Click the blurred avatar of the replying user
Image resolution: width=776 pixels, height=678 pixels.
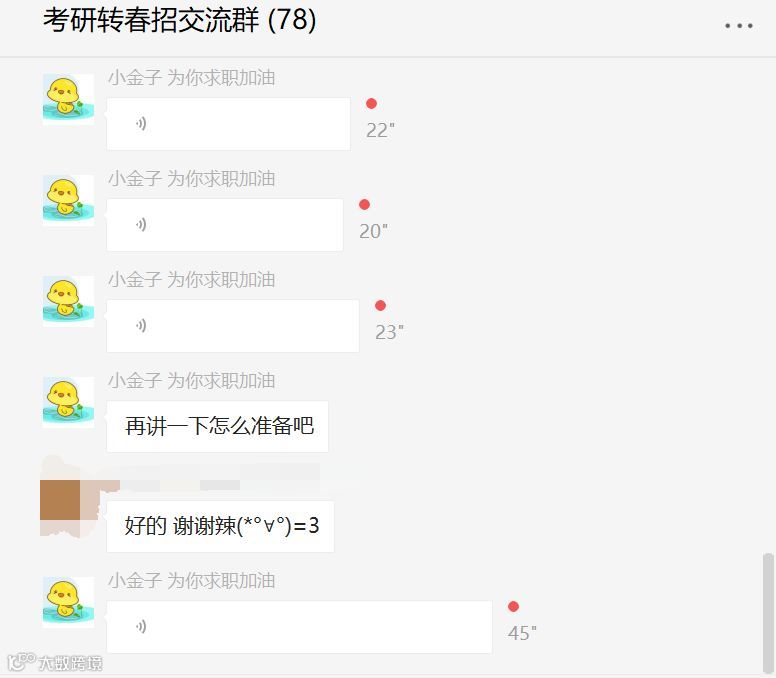click(x=68, y=500)
